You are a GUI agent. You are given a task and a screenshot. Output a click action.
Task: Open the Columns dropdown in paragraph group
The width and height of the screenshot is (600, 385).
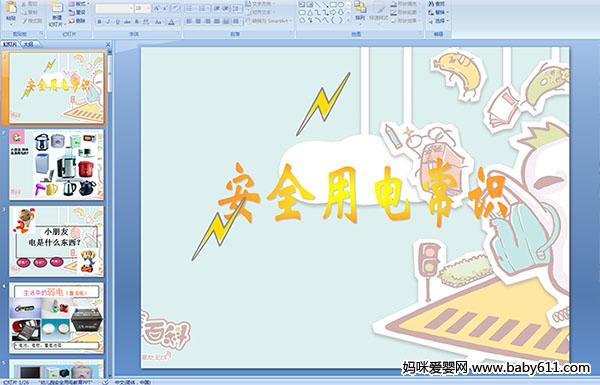point(236,21)
